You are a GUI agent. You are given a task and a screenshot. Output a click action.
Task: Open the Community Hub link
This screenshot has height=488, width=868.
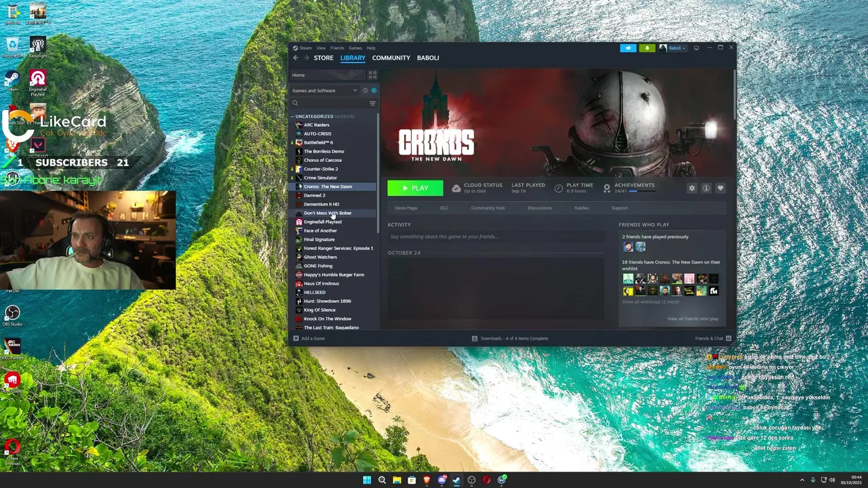coord(488,208)
